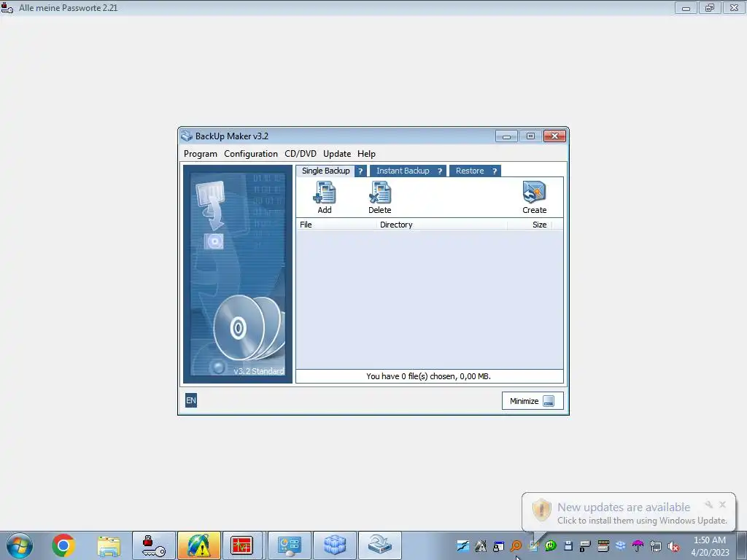This screenshot has width=747, height=560.
Task: Open help for Single Backup tab
Action: 360,171
